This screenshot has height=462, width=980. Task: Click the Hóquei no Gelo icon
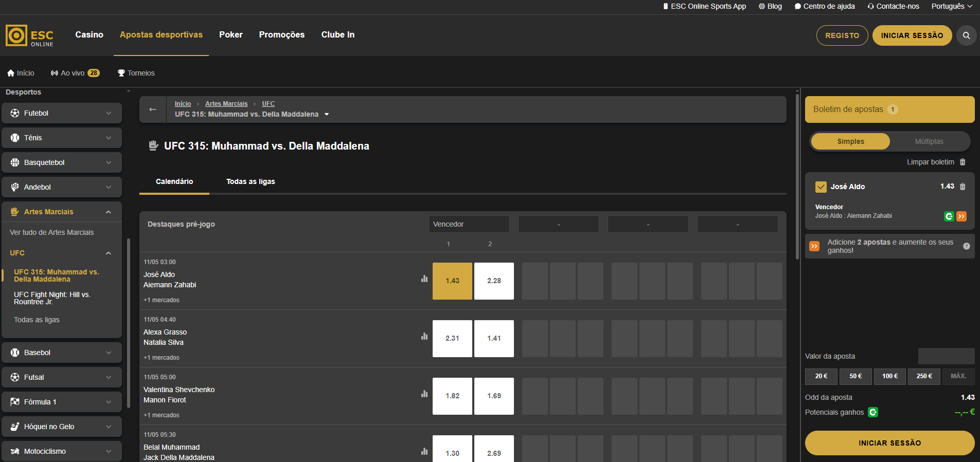click(x=15, y=427)
